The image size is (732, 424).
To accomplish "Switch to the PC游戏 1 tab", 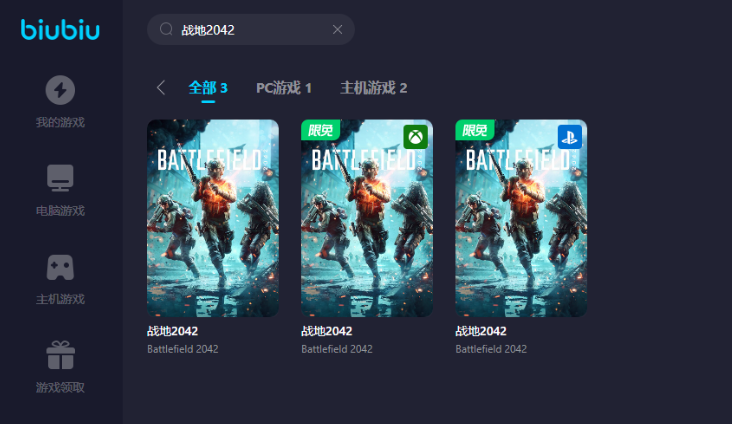I will tap(284, 88).
